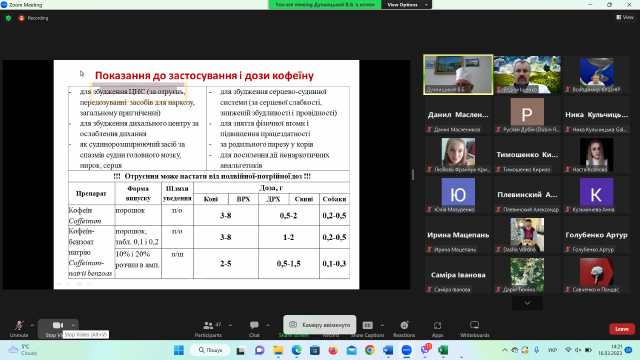Viewport: 640px width, 360px height.
Task: Expand audio options arrow next to Unmute
Action: click(x=32, y=325)
